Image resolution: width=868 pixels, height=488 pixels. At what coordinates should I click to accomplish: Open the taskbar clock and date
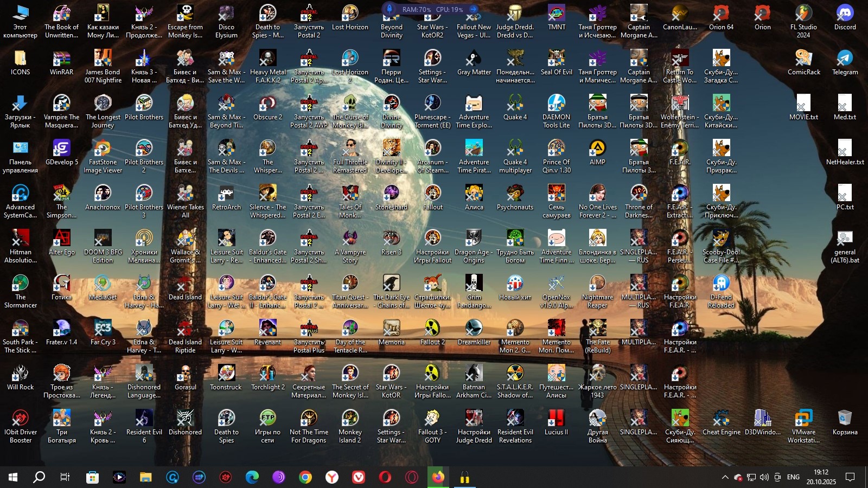[x=821, y=477]
